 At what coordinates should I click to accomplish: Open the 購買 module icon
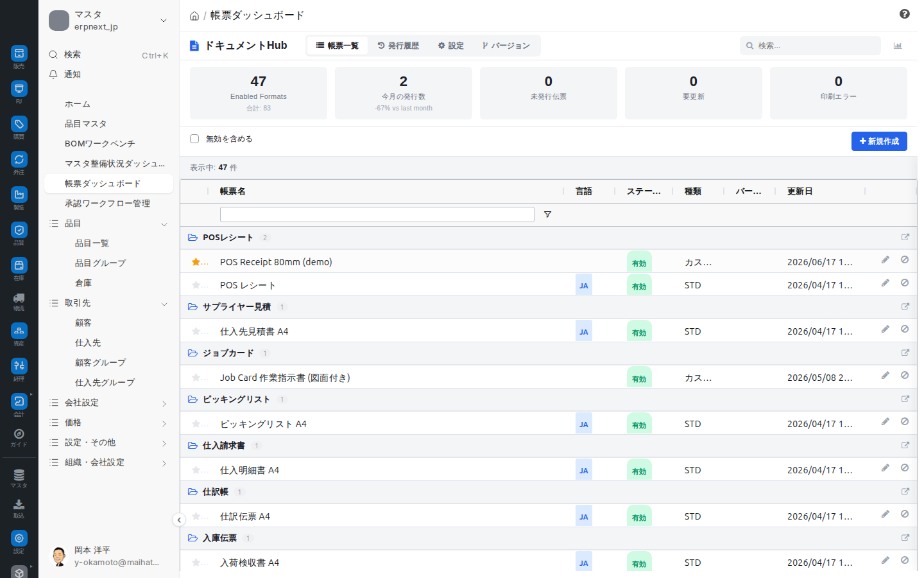(19, 124)
